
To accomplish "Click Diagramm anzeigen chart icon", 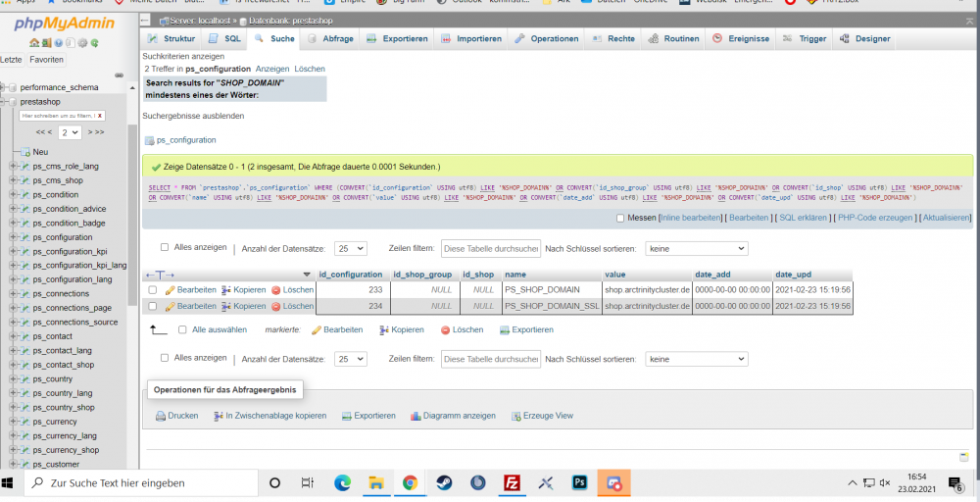I will pyautogui.click(x=416, y=416).
